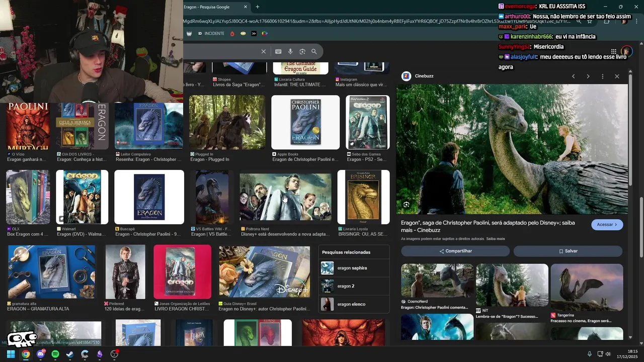644x362 pixels.
Task: Open the Walmart Eragon DVD thumbnail
Action: (82, 197)
